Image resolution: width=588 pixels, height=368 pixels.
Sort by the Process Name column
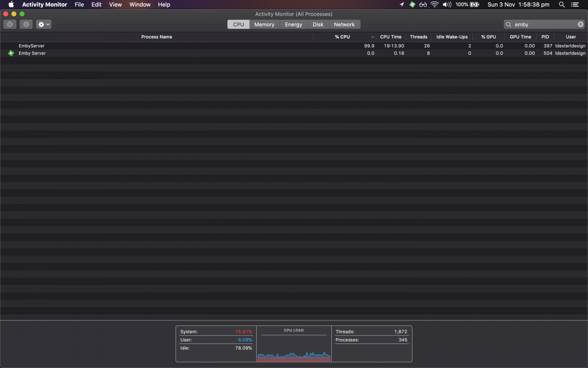(x=157, y=37)
